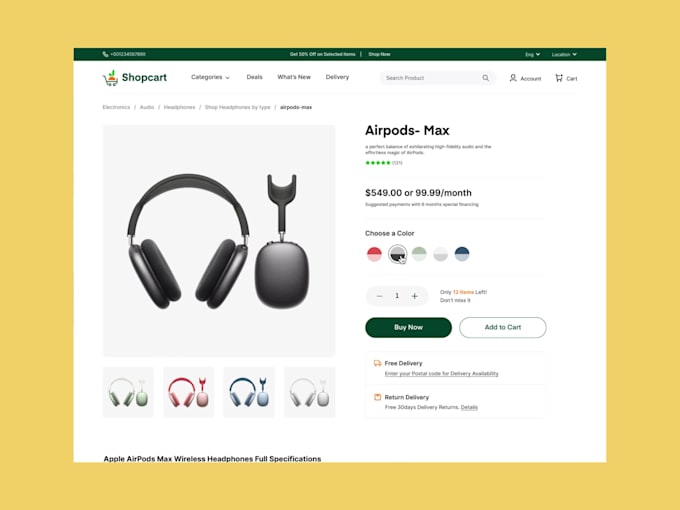Screen dimensions: 680x510
Task: Click the Buy Now button
Action: (x=408, y=327)
